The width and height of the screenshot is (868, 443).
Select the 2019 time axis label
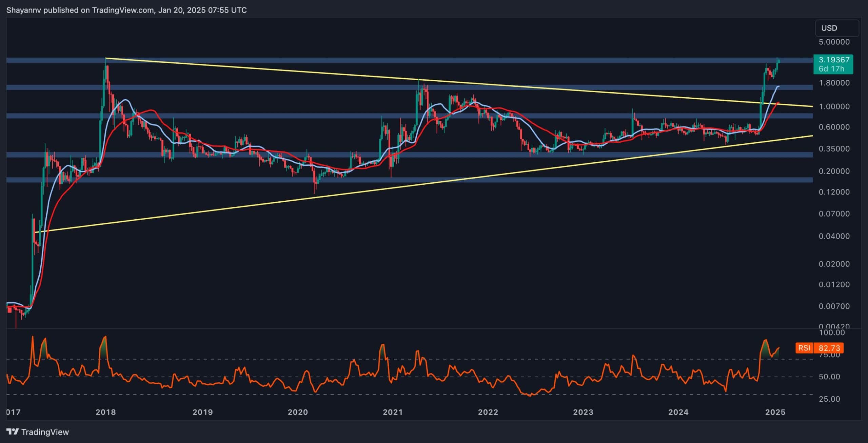202,412
